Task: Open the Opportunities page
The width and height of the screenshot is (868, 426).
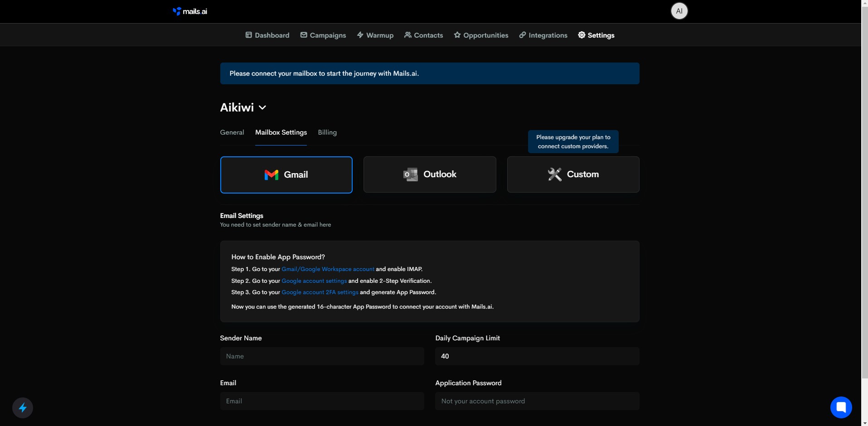Action: point(481,35)
